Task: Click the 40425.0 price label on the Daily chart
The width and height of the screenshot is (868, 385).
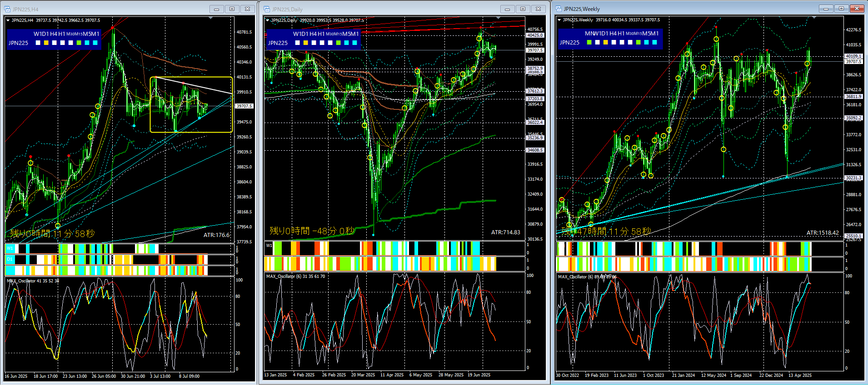Action: coord(535,35)
